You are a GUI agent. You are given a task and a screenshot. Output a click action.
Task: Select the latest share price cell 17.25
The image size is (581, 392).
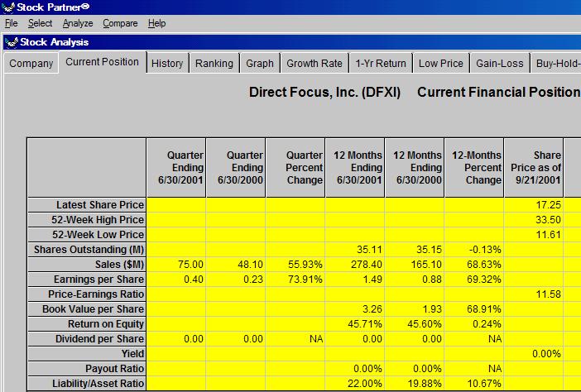point(534,205)
